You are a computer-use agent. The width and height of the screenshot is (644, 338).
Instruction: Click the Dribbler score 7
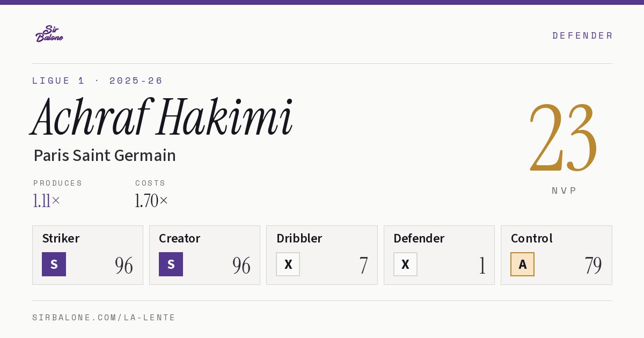click(x=363, y=266)
